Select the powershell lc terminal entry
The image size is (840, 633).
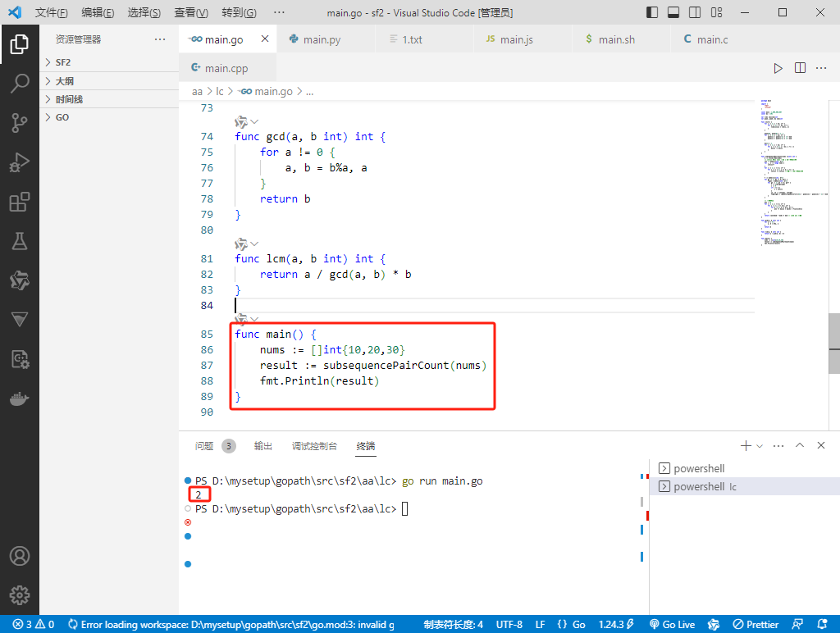pos(745,486)
